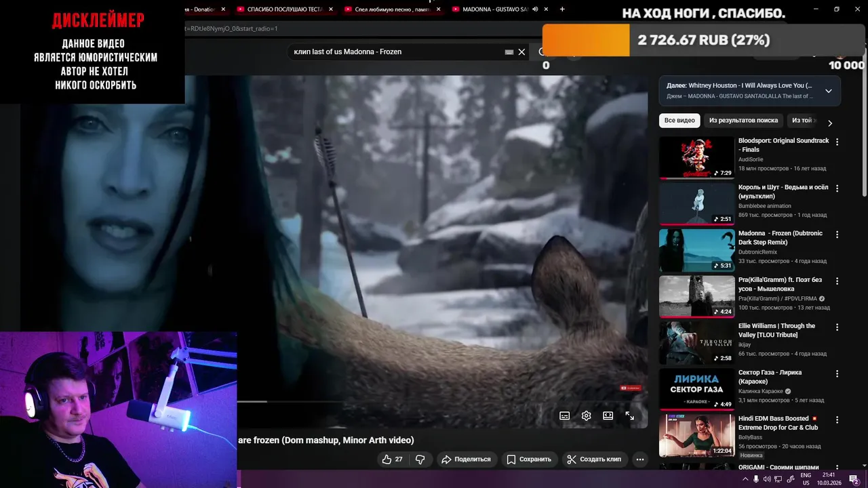Like the video with 27 likes
This screenshot has width=868, height=488.
coord(392,459)
